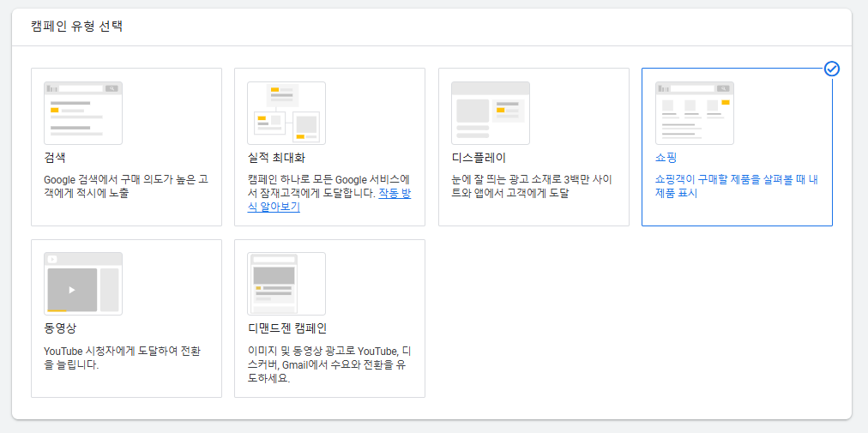
Task: Click the blue checkmark on 쇼핑 card
Action: [832, 69]
